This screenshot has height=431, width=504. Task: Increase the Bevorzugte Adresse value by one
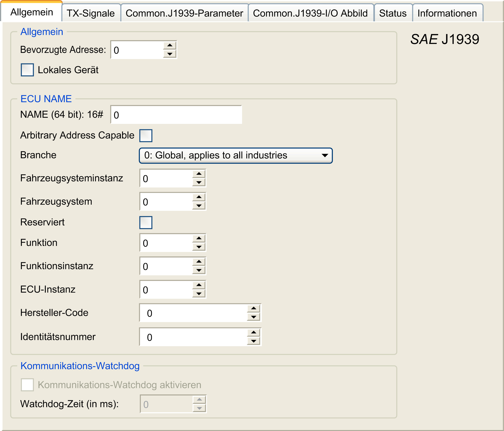[170, 45]
